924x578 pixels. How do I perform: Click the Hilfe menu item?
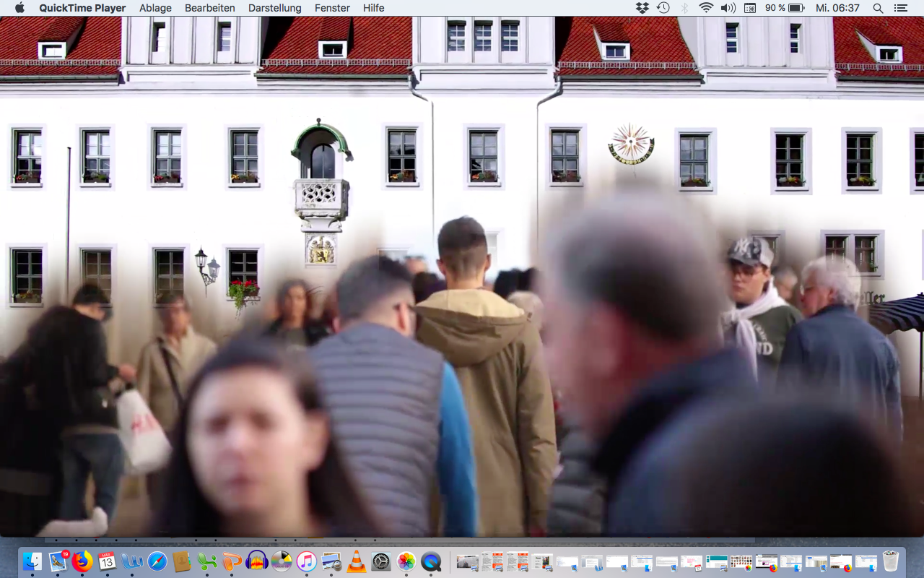tap(373, 8)
